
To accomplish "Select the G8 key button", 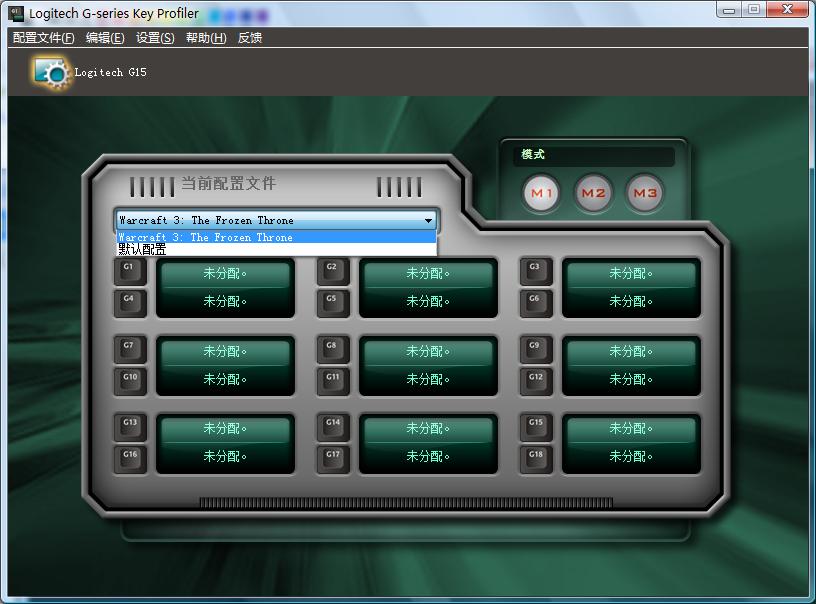I will 333,349.
